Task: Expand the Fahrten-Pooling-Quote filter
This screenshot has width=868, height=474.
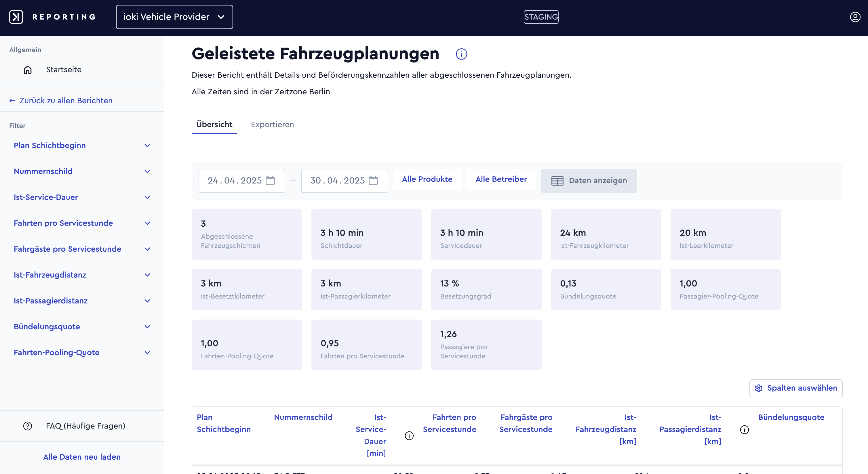Action: 82,353
